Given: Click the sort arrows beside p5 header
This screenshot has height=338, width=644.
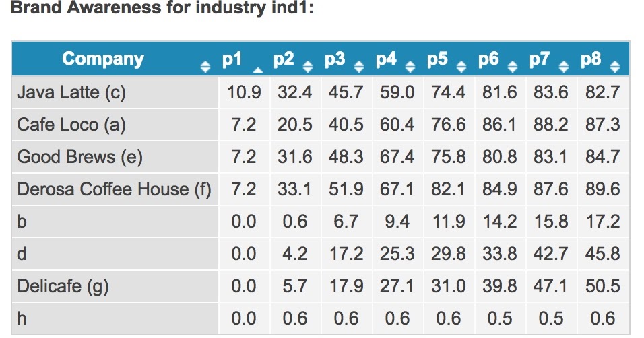Looking at the screenshot, I should 461,66.
